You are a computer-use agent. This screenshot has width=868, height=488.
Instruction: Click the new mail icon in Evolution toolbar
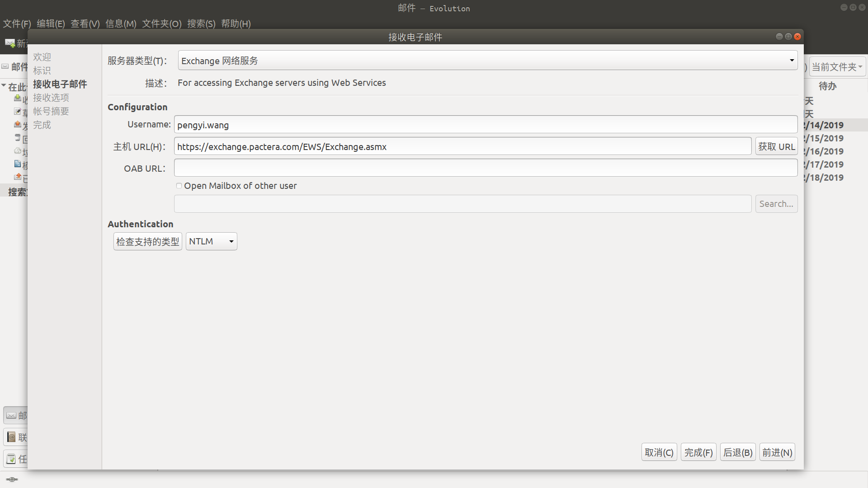[x=10, y=43]
